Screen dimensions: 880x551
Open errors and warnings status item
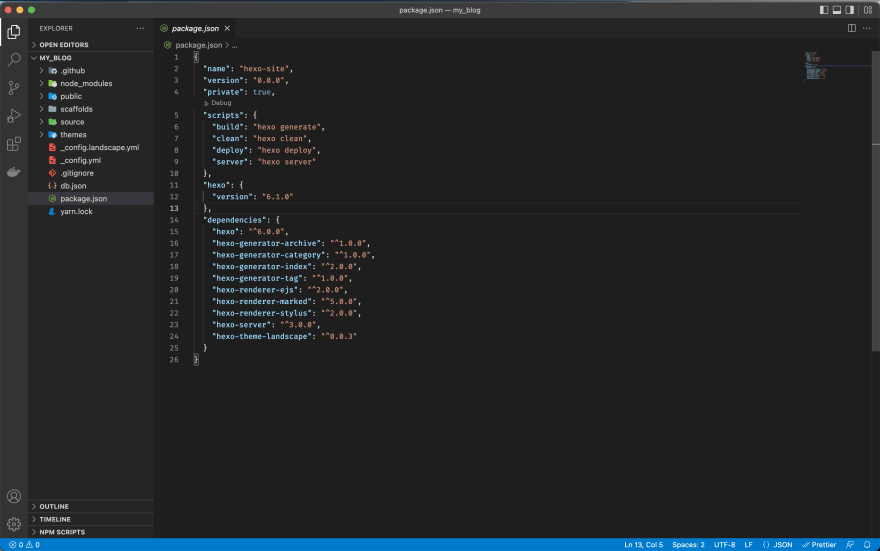pyautogui.click(x=24, y=545)
